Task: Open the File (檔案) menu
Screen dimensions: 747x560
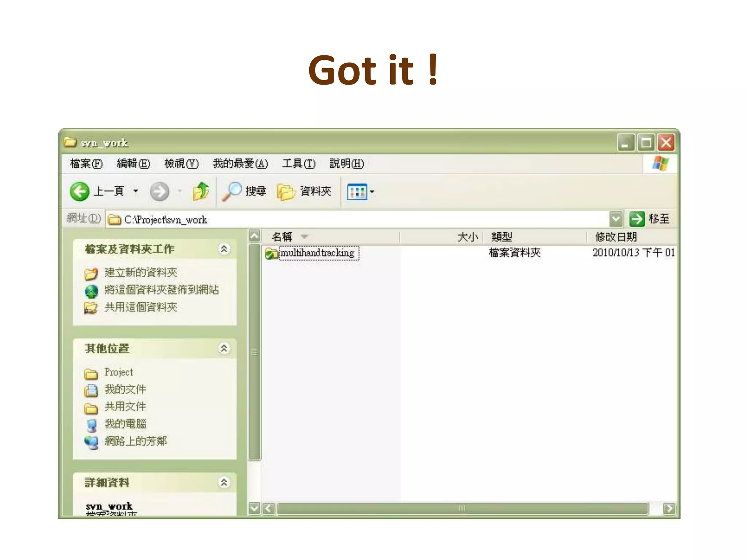Action: click(x=86, y=164)
